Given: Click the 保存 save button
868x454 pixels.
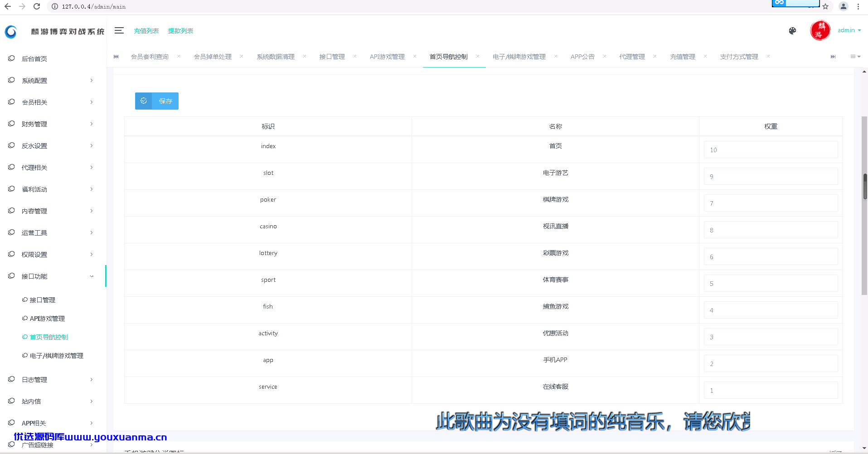Looking at the screenshot, I should [157, 101].
